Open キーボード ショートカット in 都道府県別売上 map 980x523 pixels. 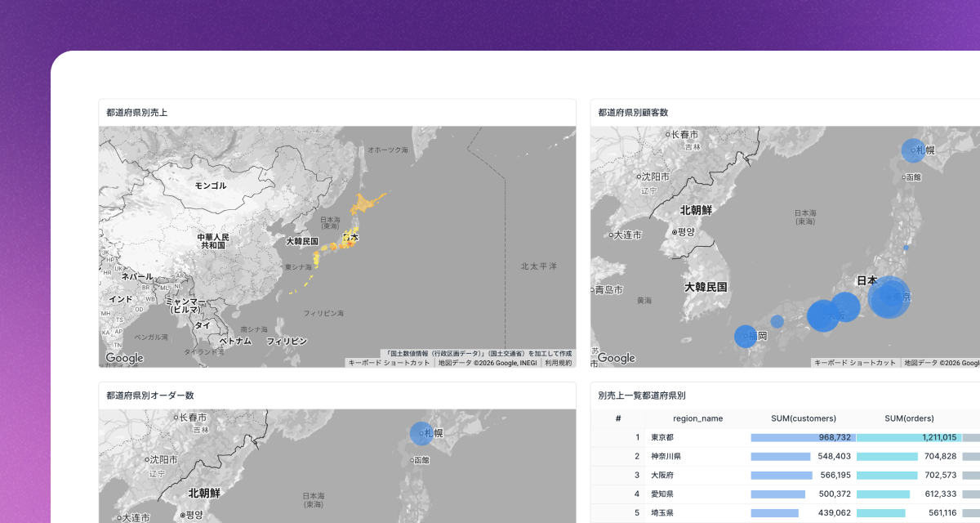389,362
